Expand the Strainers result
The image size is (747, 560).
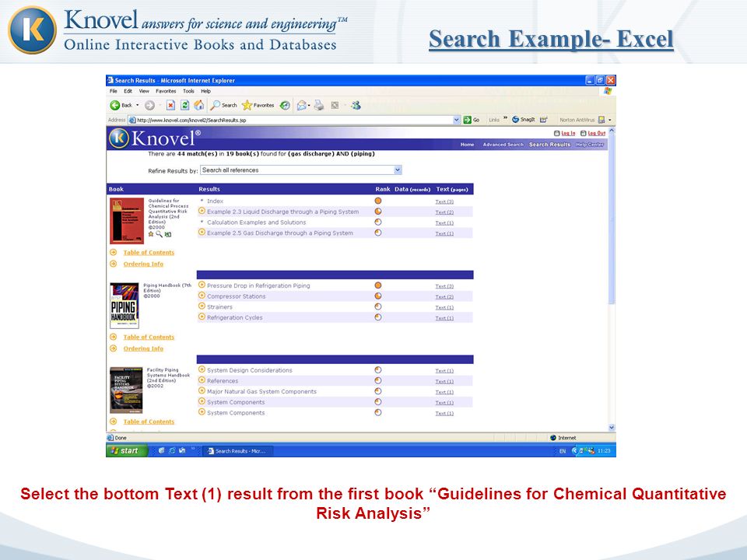[202, 306]
